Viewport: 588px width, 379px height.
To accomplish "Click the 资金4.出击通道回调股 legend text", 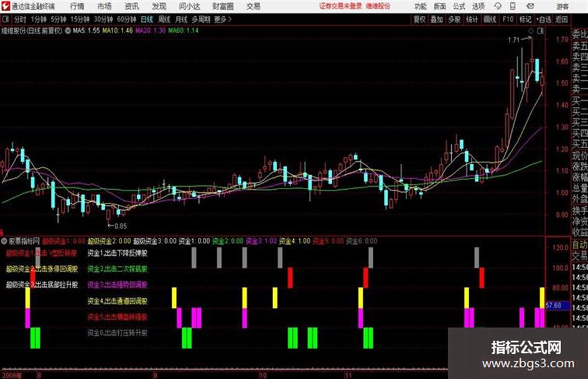I will (118, 301).
